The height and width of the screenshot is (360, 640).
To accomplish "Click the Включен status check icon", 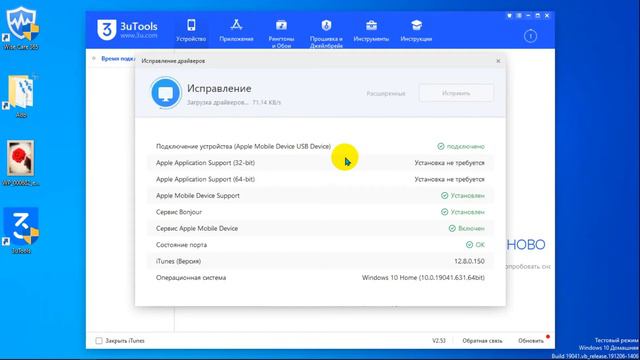I will tap(452, 228).
